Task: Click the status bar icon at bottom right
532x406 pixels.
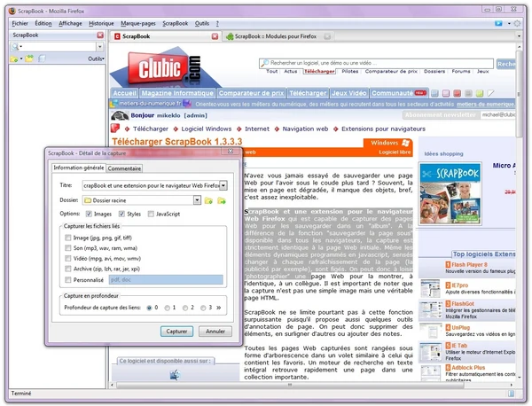Action: coord(511,394)
